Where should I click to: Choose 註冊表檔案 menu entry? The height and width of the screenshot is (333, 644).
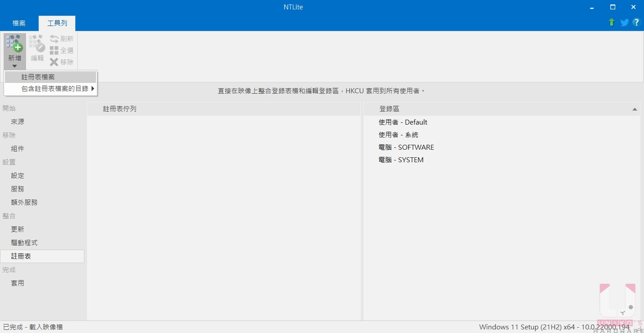tap(50, 77)
